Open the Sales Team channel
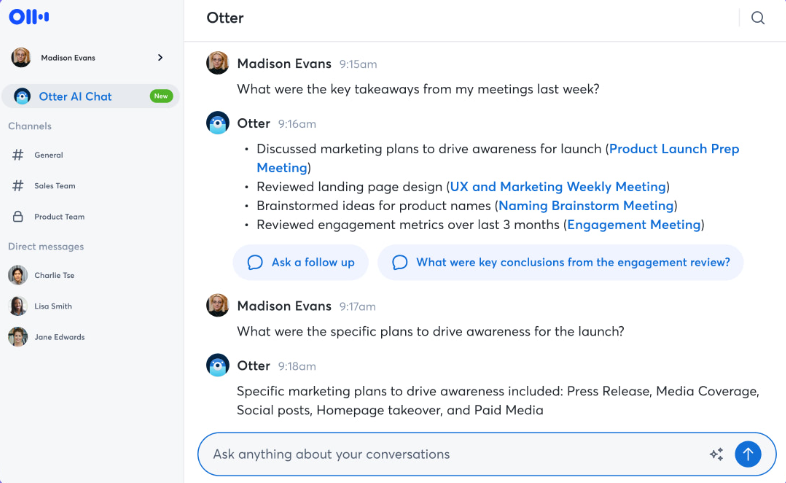786x483 pixels. coord(55,186)
